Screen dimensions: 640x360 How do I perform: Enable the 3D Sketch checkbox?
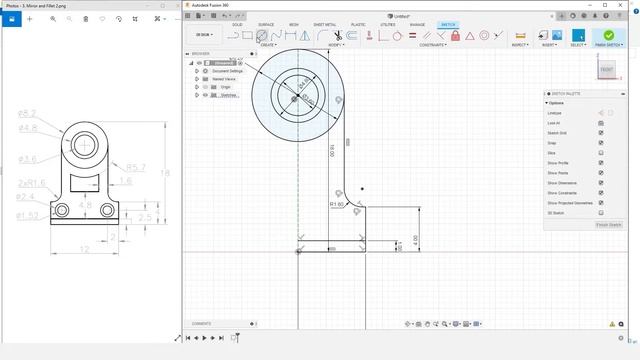tap(601, 213)
